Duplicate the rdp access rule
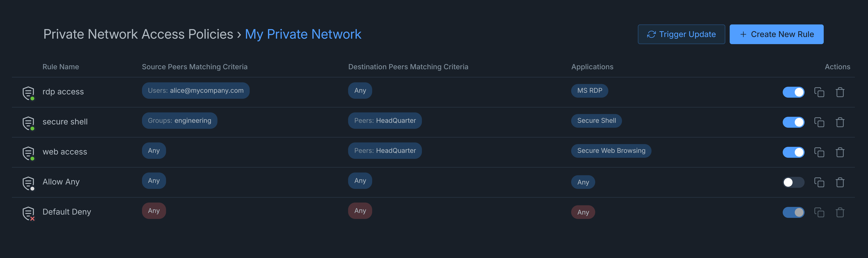The height and width of the screenshot is (258, 868). [x=819, y=92]
